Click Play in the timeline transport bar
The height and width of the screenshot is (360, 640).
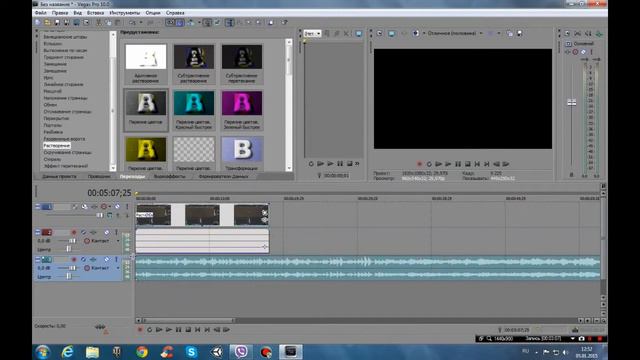[x=169, y=329]
